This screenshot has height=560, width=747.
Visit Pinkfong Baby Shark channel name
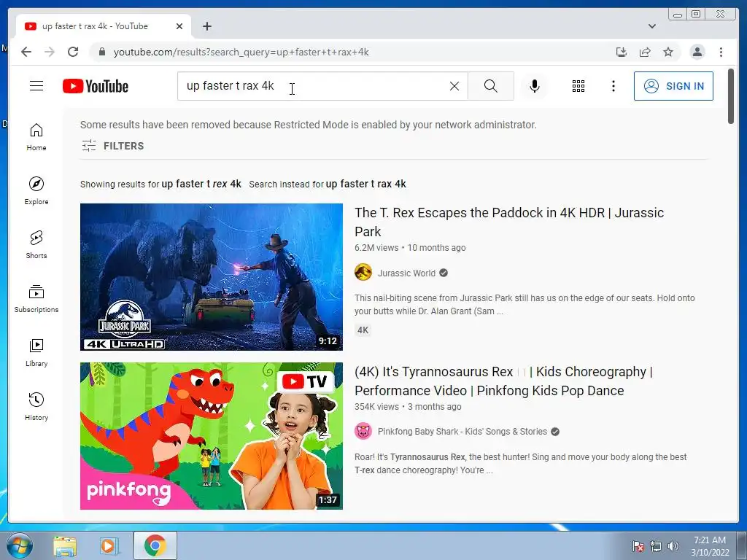click(462, 432)
